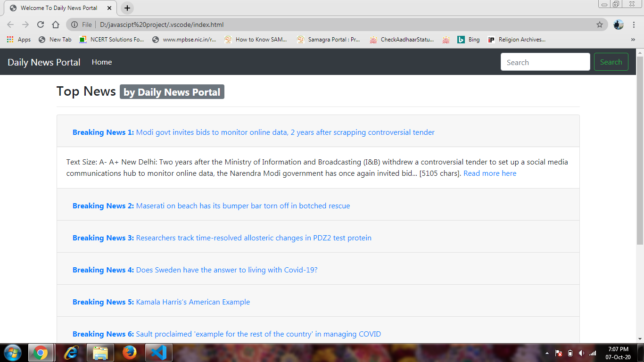View site info icon in address bar
This screenshot has height=362, width=644.
(x=74, y=25)
